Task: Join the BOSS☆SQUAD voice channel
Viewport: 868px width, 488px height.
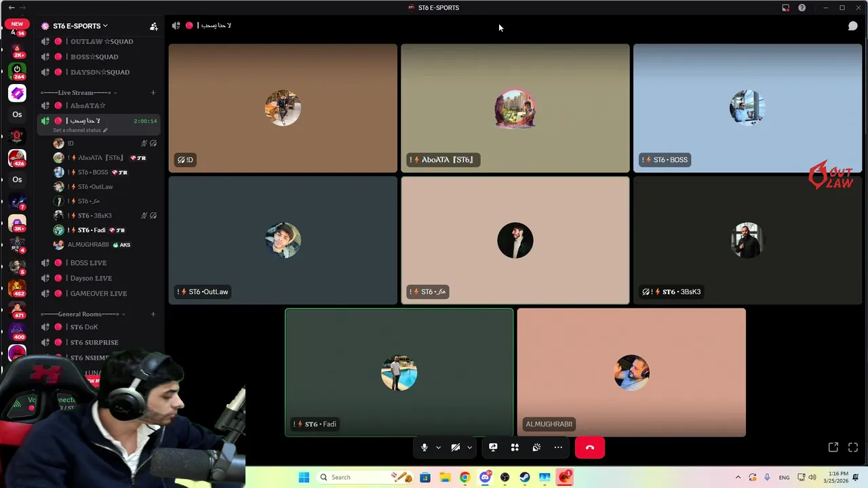Action: (x=99, y=57)
